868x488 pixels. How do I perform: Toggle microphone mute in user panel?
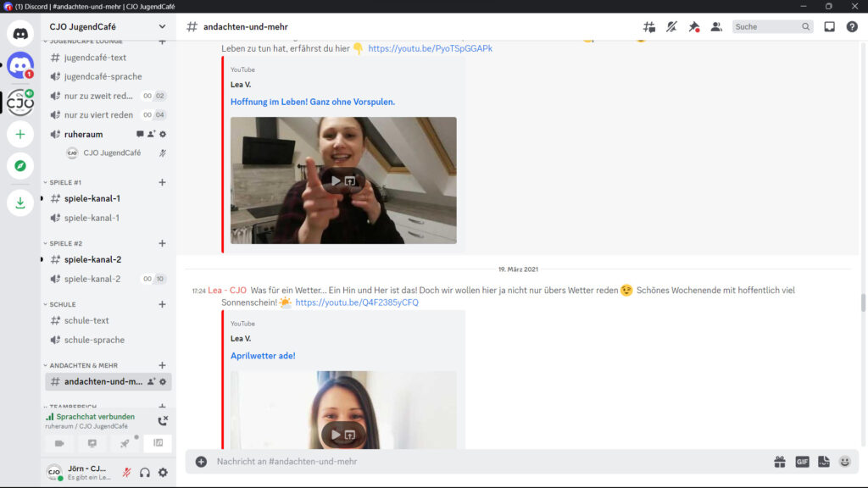126,473
